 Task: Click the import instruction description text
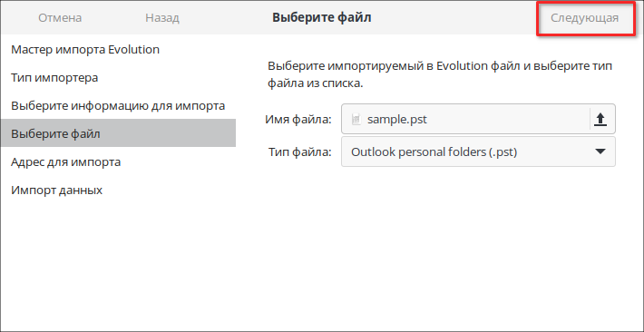pyautogui.click(x=440, y=74)
